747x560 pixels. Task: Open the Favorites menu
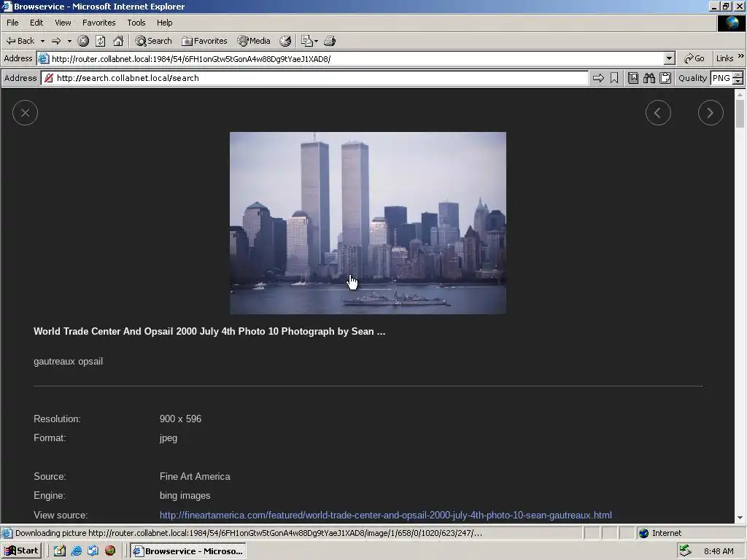[98, 23]
